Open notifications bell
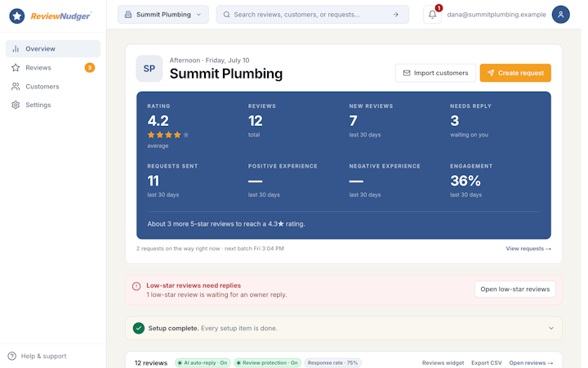The image size is (588, 368). point(432,15)
